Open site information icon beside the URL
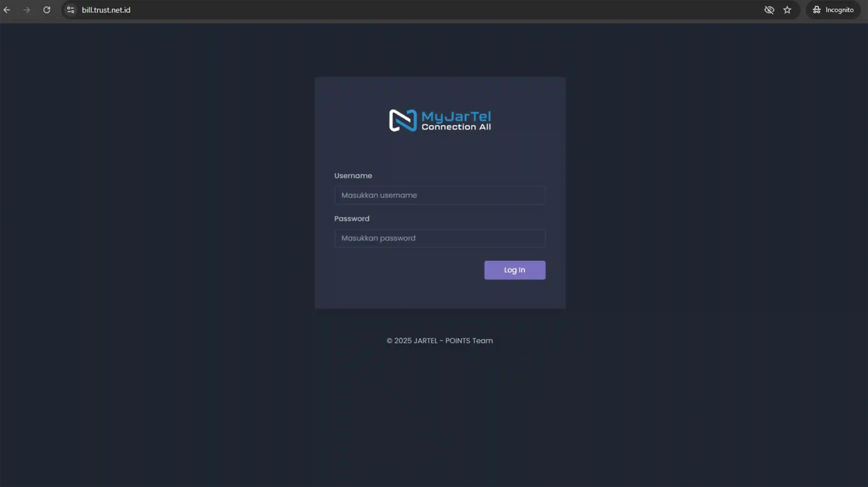Viewport: 868px width, 487px height. click(71, 10)
